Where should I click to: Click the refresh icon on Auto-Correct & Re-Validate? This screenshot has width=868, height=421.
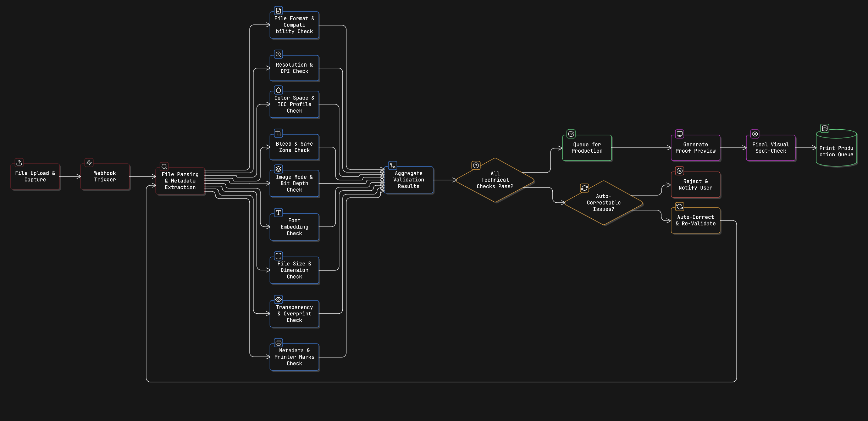[x=679, y=206]
